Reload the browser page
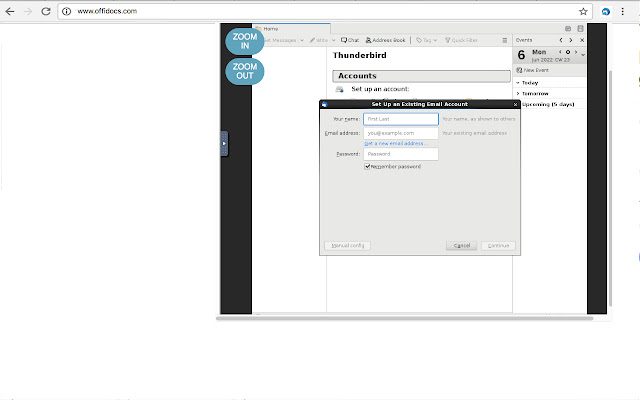Image resolution: width=640 pixels, height=400 pixels. [46, 11]
